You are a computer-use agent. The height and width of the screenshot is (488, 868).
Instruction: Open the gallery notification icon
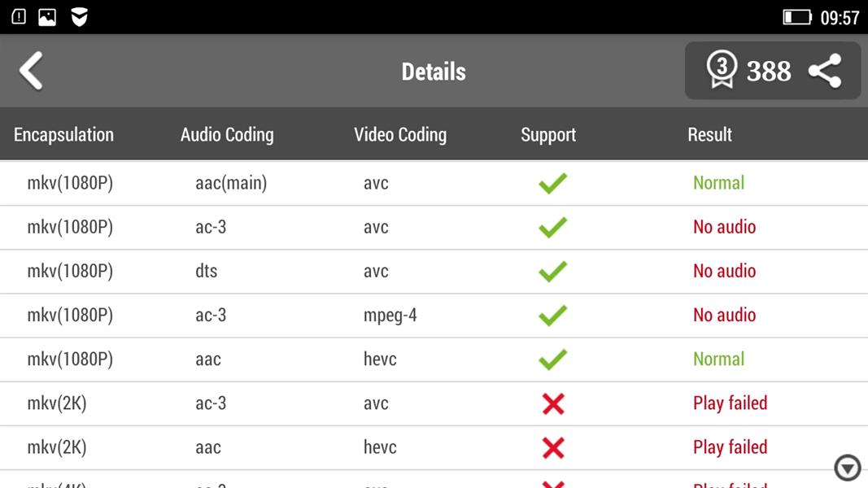(45, 15)
